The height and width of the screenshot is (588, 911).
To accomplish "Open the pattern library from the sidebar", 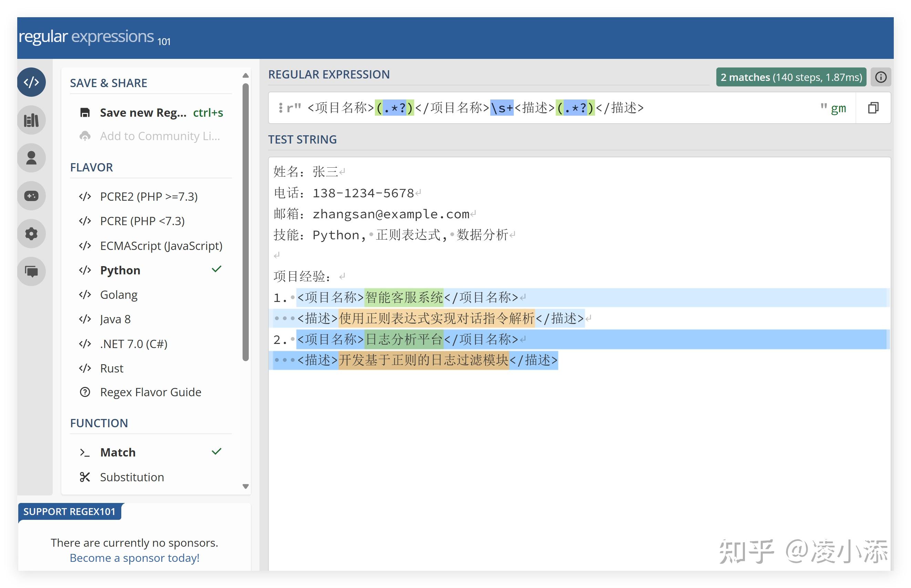I will click(31, 119).
